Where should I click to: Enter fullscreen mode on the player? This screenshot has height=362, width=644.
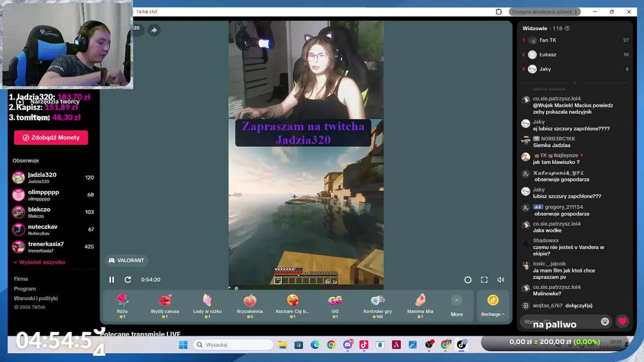[x=484, y=280]
